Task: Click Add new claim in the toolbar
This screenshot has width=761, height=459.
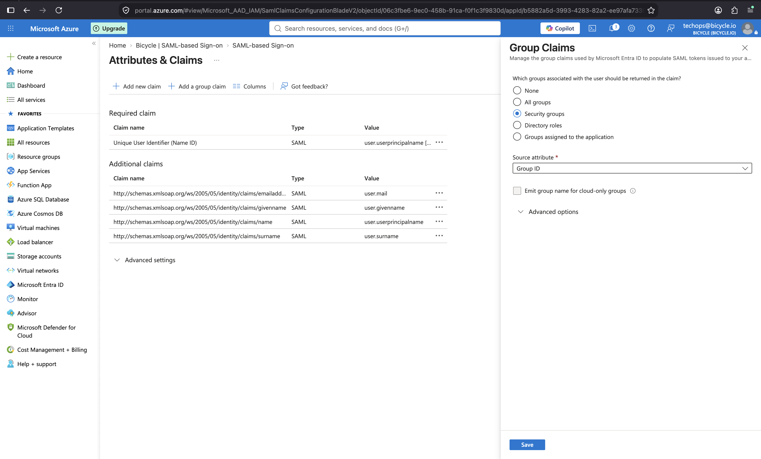Action: tap(137, 86)
